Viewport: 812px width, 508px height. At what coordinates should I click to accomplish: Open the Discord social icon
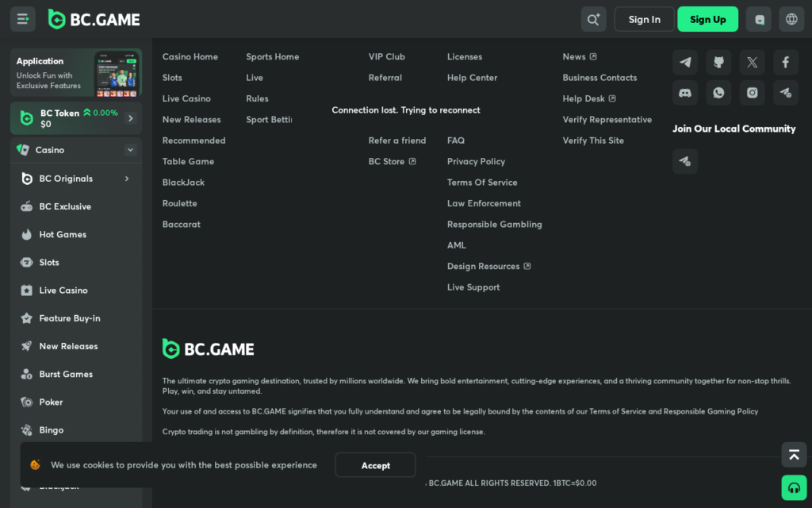[685, 93]
